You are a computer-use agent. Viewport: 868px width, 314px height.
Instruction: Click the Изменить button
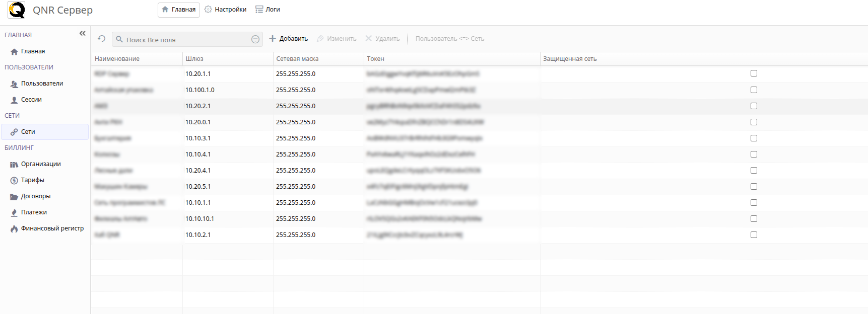[x=337, y=39]
